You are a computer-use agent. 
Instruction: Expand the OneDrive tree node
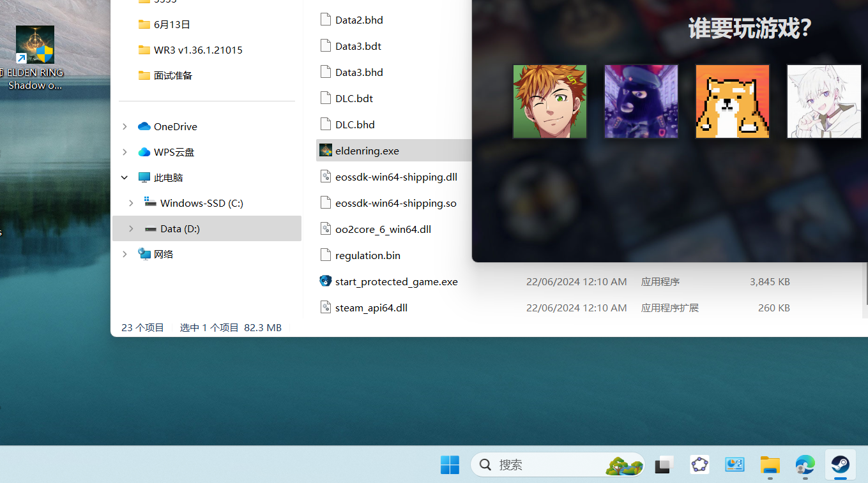(x=125, y=126)
